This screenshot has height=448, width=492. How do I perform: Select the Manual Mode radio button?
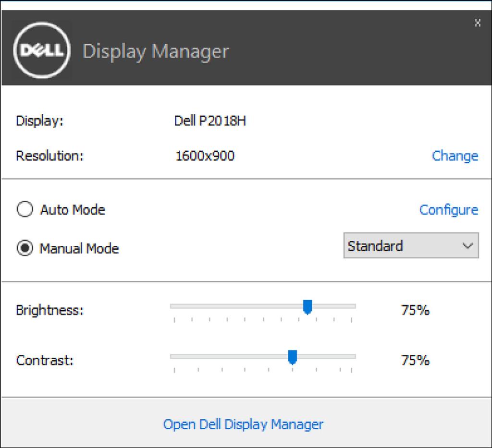tap(25, 248)
